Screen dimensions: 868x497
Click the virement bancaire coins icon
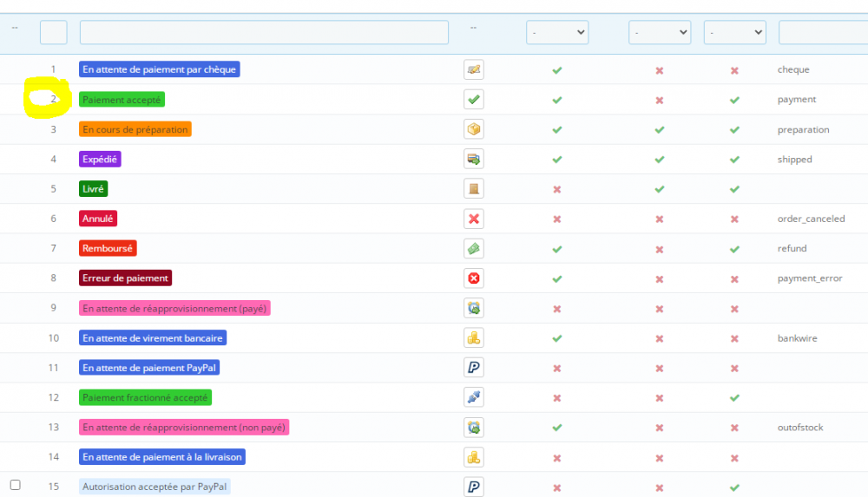[x=474, y=338]
